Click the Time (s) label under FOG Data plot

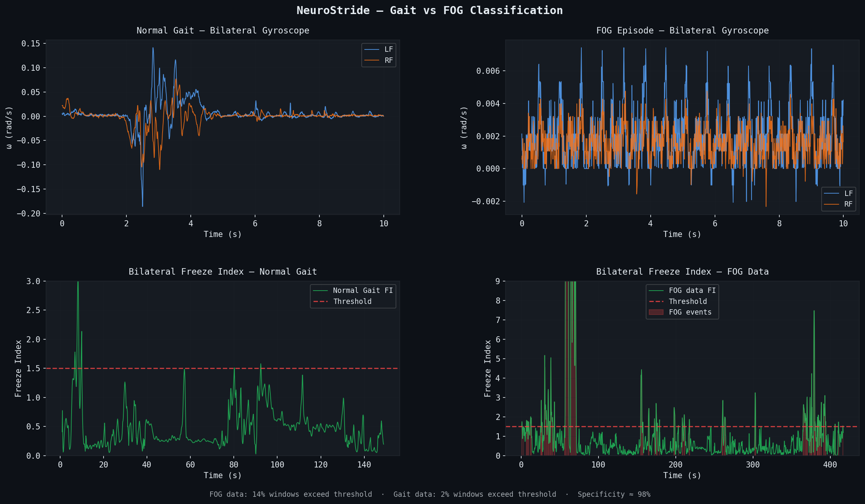682,475
